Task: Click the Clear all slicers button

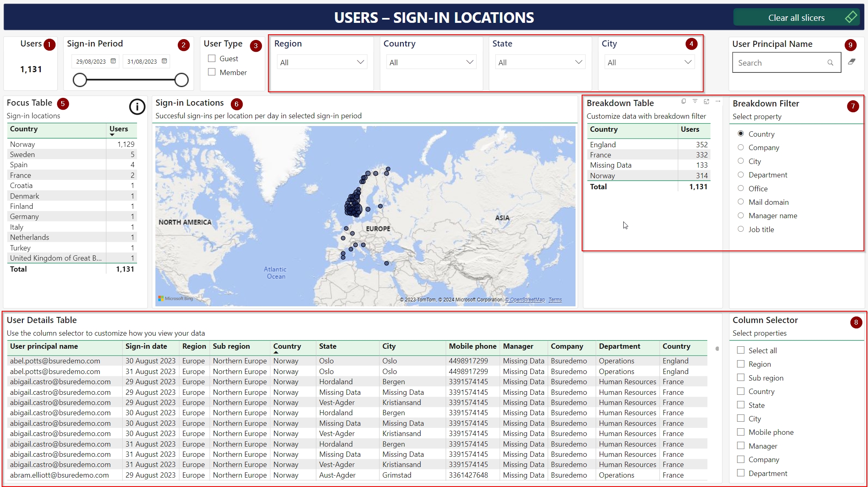Action: pyautogui.click(x=796, y=18)
